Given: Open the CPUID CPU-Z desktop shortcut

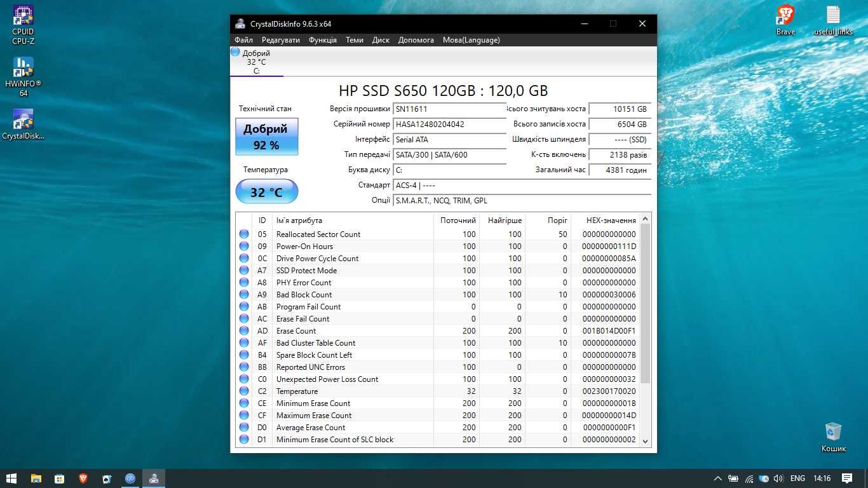Looking at the screenshot, I should (24, 25).
